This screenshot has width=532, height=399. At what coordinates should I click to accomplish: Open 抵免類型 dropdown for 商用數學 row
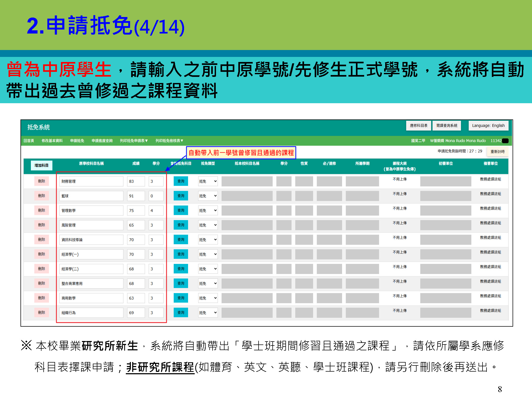tap(208, 298)
